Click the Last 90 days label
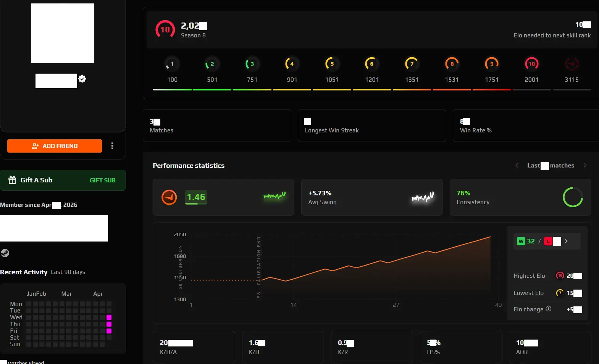599x364 pixels. click(x=68, y=272)
